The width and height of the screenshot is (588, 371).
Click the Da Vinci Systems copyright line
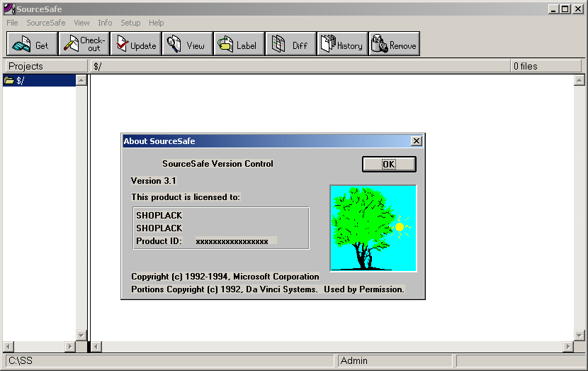268,289
